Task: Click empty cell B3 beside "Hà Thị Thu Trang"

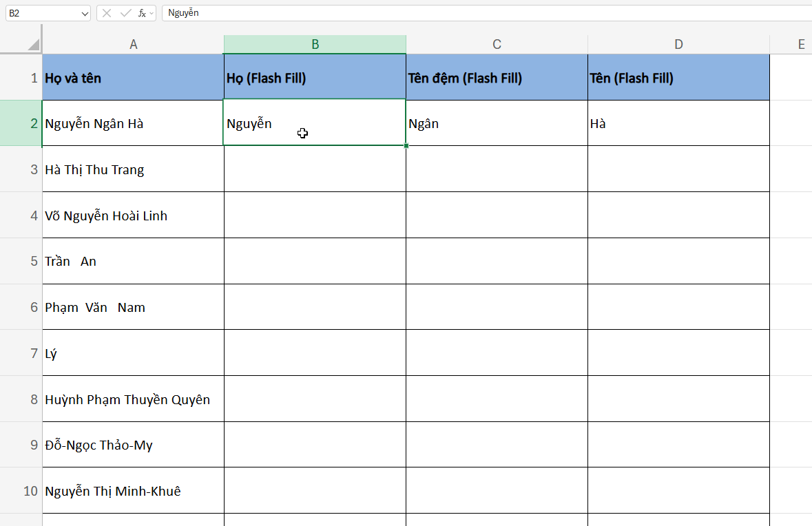Action: tap(315, 169)
